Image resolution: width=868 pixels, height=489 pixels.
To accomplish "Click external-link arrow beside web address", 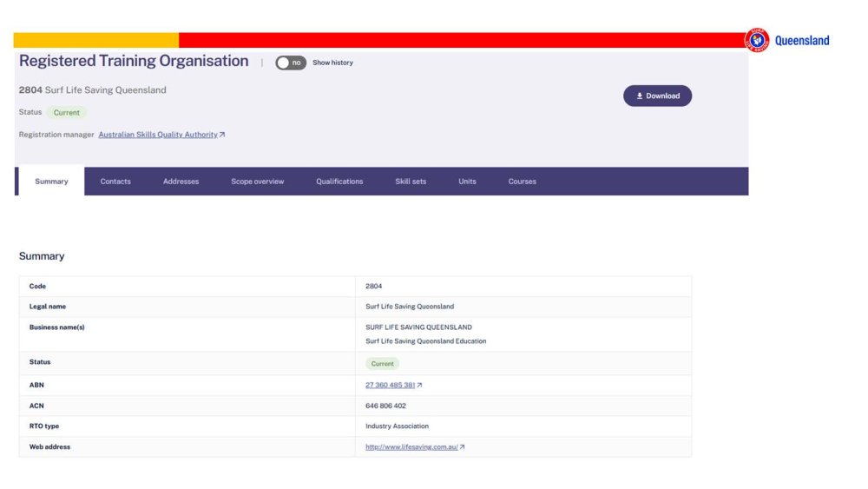I will pyautogui.click(x=463, y=447).
